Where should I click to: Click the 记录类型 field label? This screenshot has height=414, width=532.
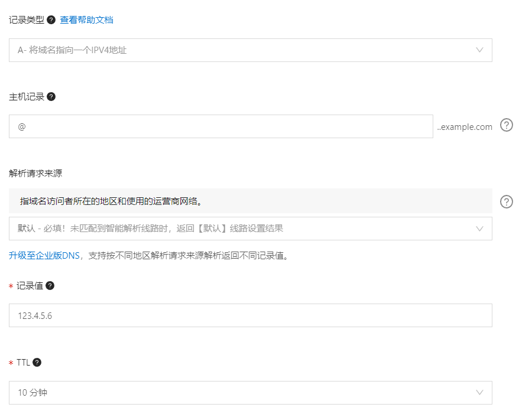[x=27, y=20]
